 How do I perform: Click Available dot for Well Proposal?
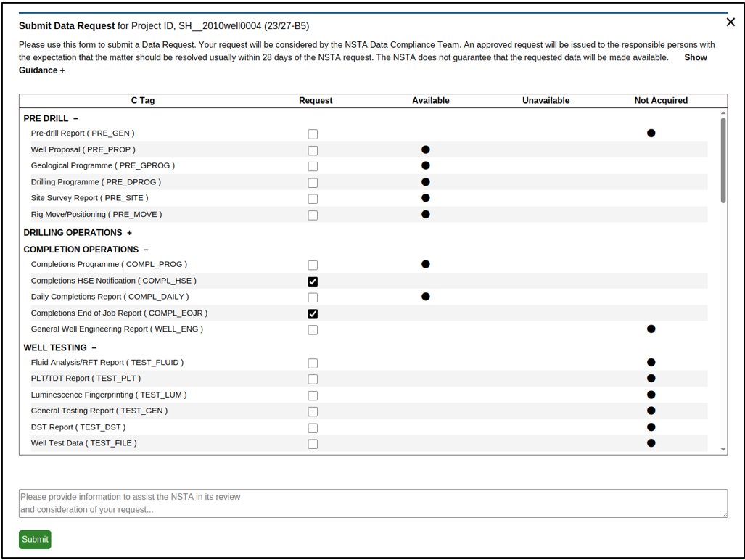point(426,149)
